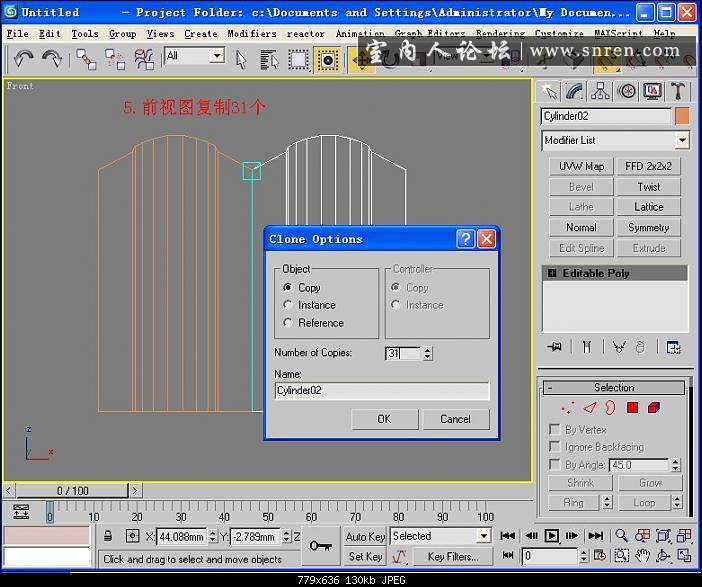Toggle Window/Crossing selection icon
Image resolution: width=702 pixels, height=587 pixels.
(328, 60)
